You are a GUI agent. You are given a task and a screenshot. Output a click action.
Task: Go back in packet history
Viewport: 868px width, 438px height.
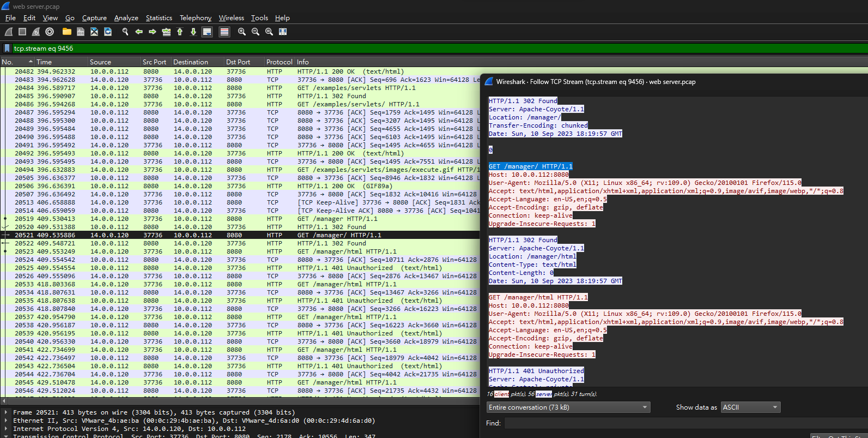click(139, 32)
